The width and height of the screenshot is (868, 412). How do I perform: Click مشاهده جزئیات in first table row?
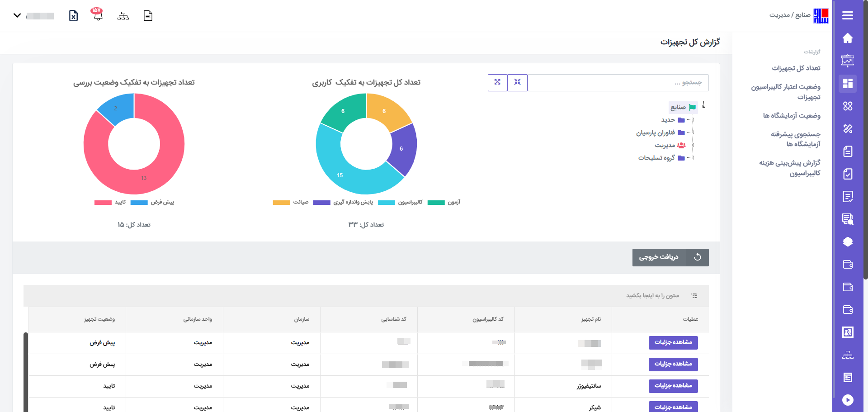673,342
